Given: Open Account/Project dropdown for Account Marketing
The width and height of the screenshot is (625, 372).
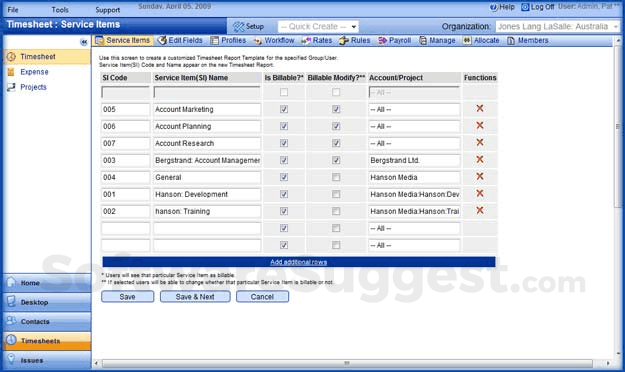Looking at the screenshot, I should click(414, 110).
